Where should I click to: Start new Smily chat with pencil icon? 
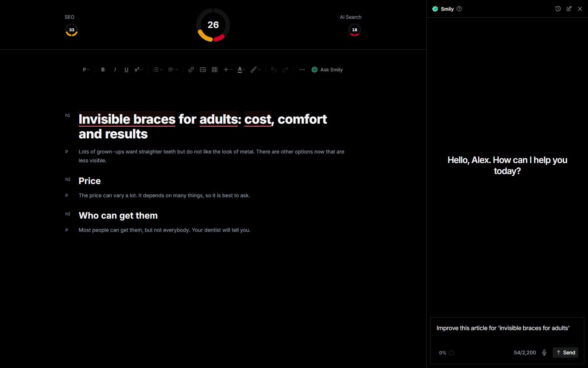[569, 9]
